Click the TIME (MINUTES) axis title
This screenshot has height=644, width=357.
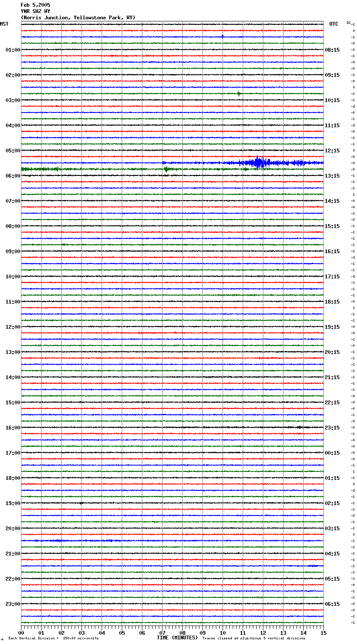coord(177,638)
